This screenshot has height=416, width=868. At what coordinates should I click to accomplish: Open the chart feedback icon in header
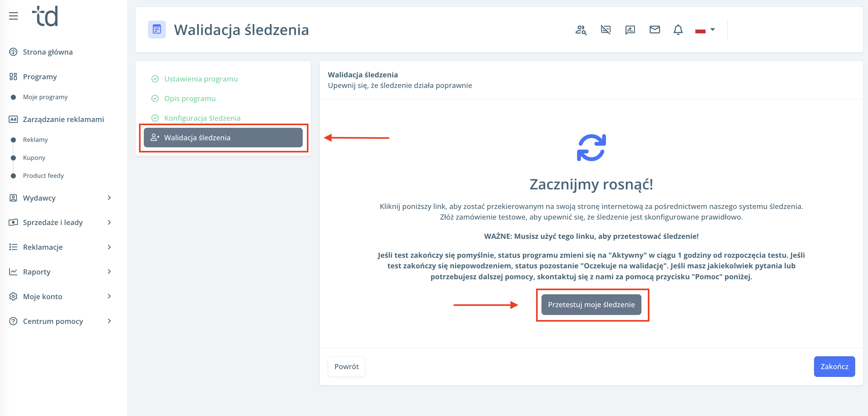[x=630, y=30]
